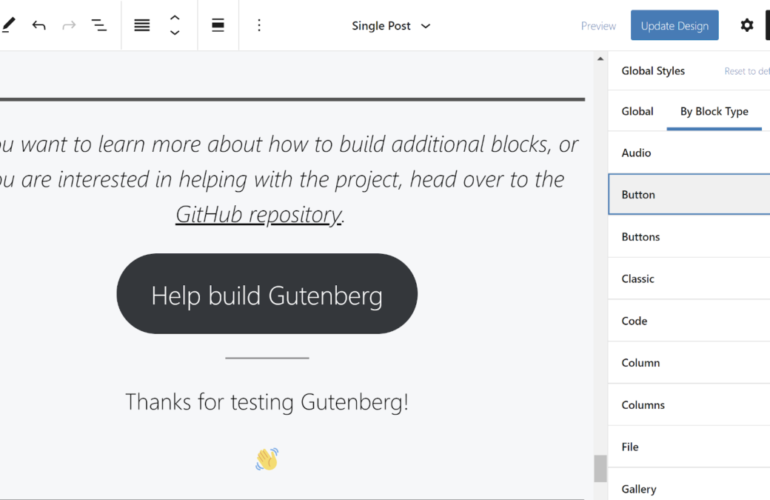This screenshot has width=770, height=500.
Task: Move block up with up chevron
Action: (175, 17)
